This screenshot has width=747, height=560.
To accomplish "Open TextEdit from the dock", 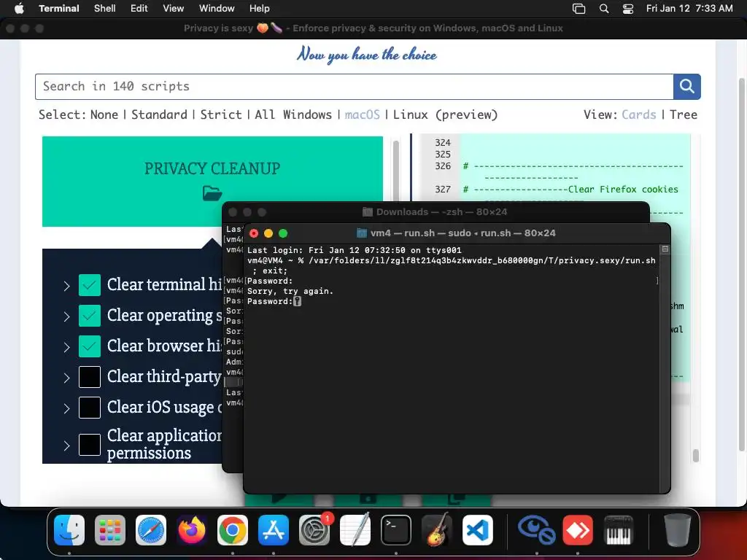I will click(355, 530).
